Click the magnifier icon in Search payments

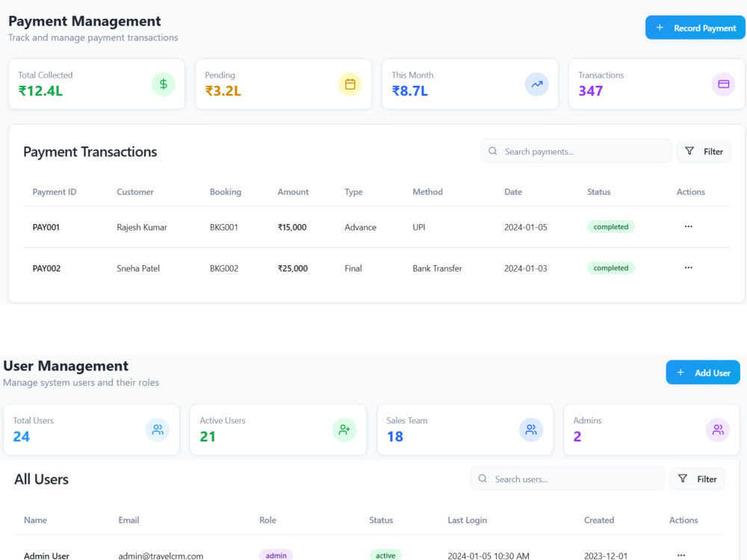pos(493,152)
